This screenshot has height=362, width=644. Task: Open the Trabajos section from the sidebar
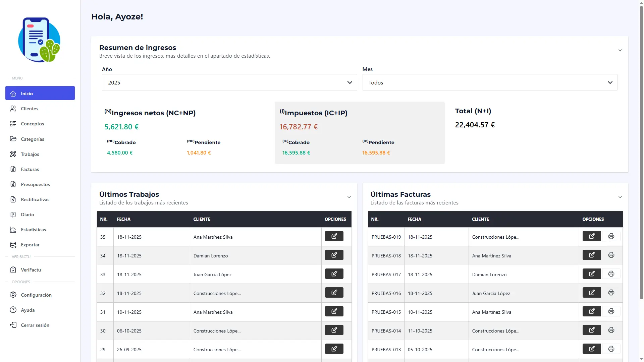tap(13, 154)
